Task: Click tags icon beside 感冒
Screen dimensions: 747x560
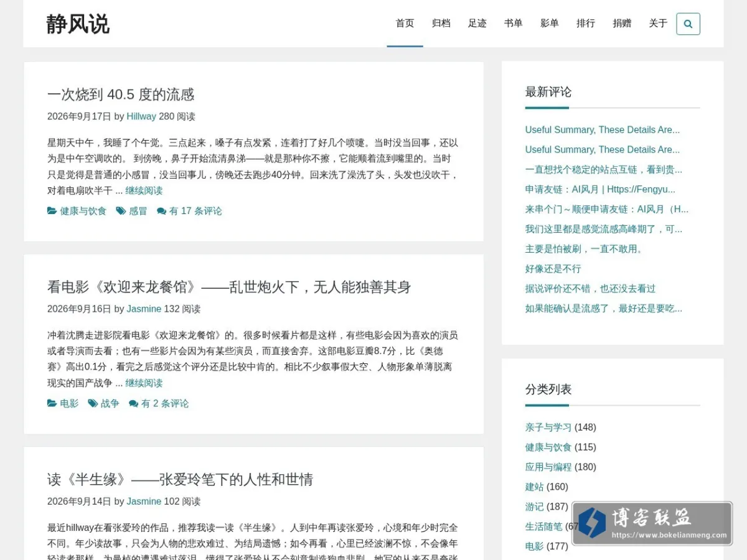Action: (121, 211)
